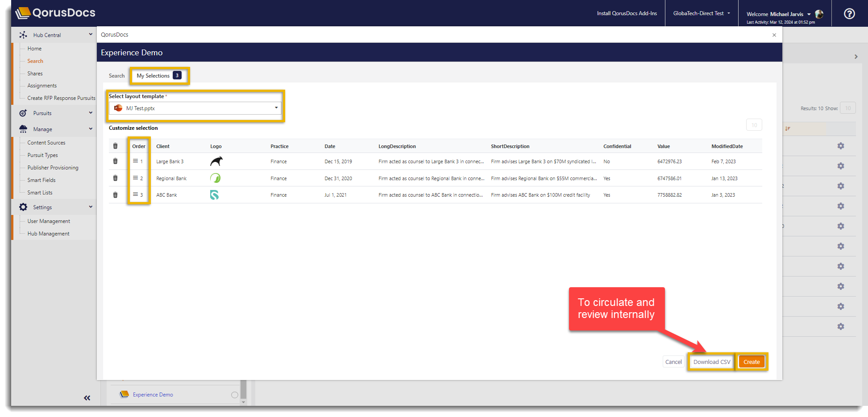This screenshot has width=868, height=417.
Task: Open the GlobaTech-Direct Test dropdown
Action: click(x=702, y=13)
